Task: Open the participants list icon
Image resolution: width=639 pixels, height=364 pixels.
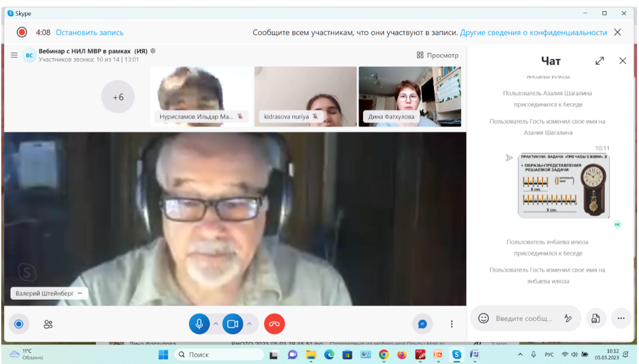Action: [48, 324]
